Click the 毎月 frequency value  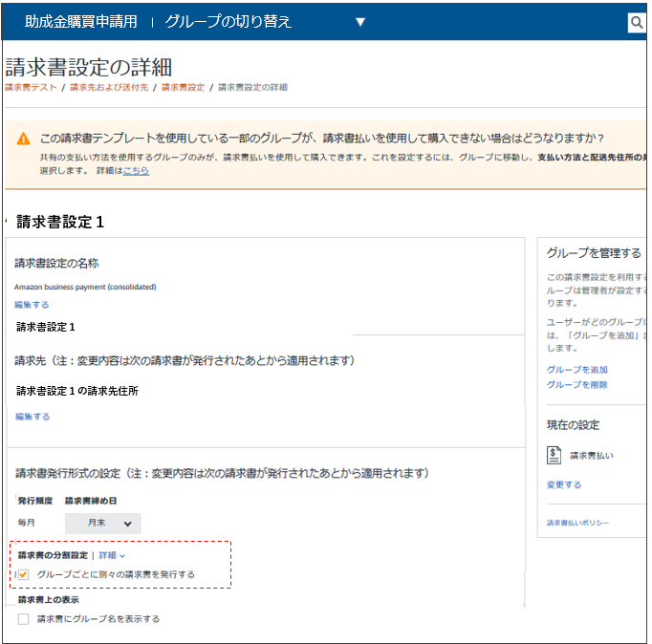click(x=26, y=523)
